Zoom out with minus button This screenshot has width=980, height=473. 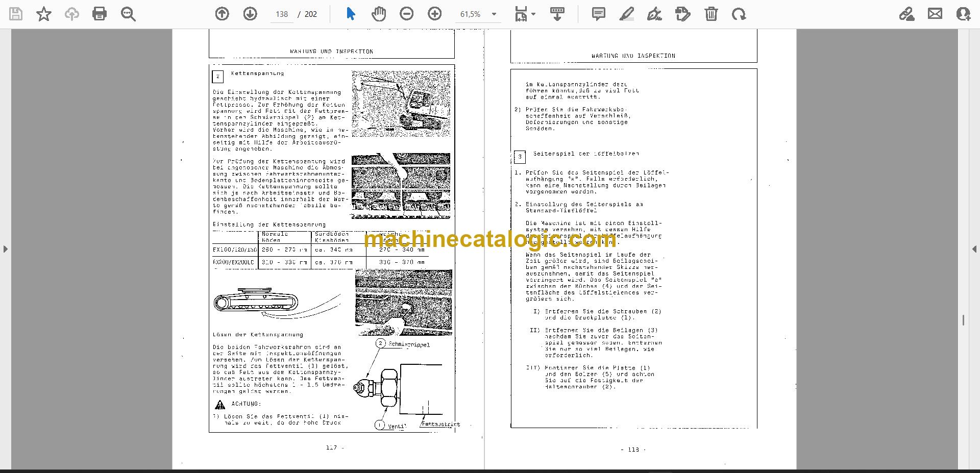click(x=407, y=14)
